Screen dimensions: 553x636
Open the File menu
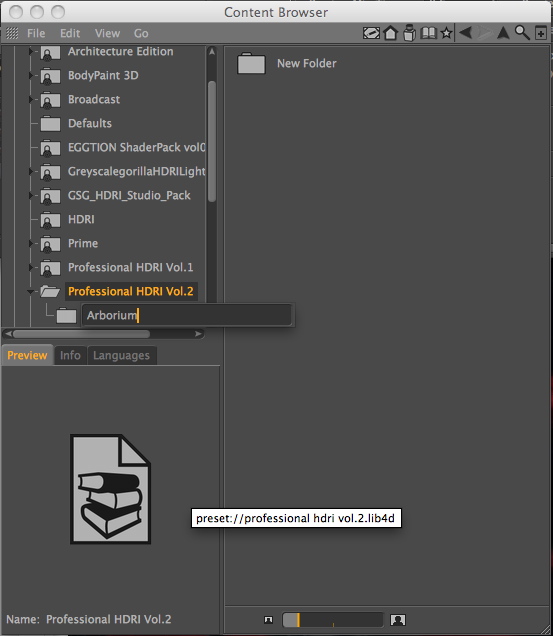tap(36, 33)
